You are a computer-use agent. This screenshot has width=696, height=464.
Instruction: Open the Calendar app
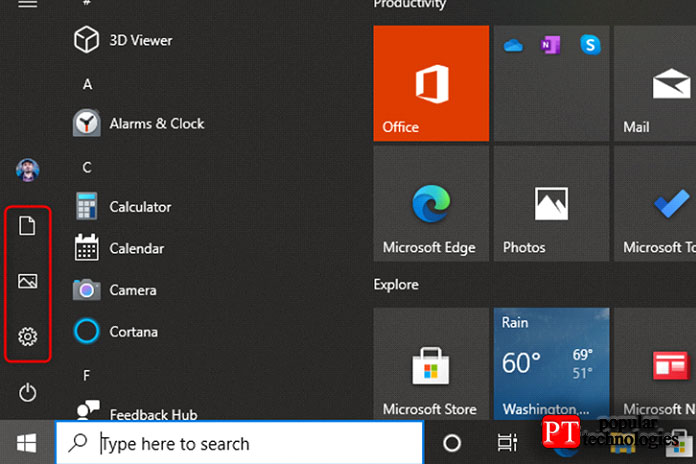119,248
